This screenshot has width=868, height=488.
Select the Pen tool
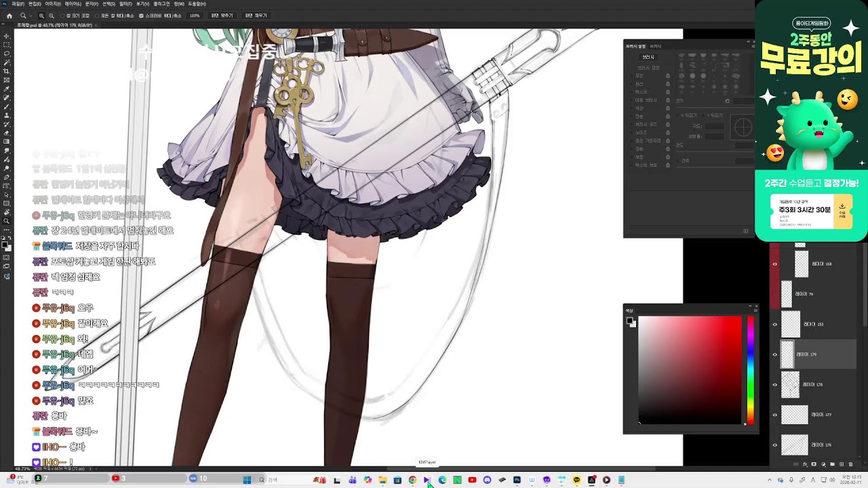(7, 177)
